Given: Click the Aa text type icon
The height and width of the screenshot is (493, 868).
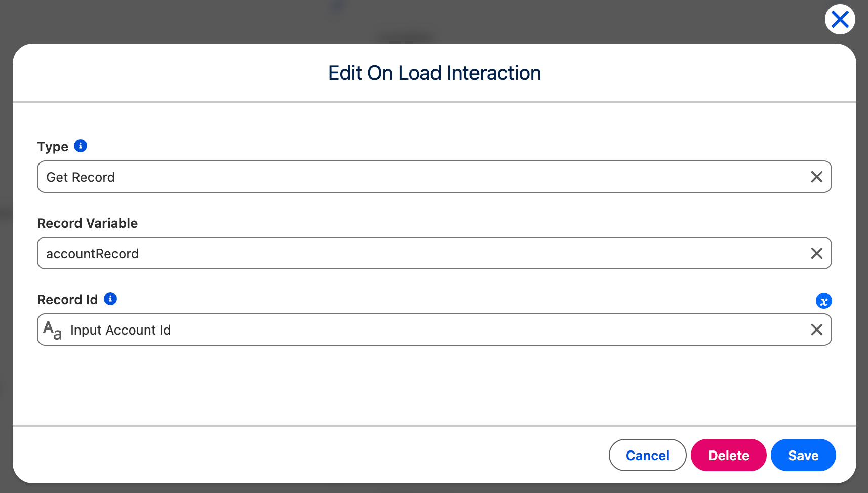Looking at the screenshot, I should tap(53, 330).
